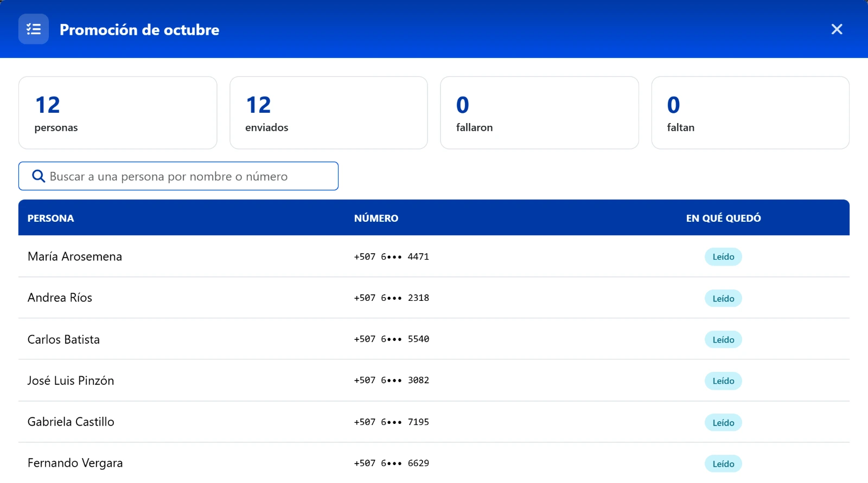Click Leído badge for Andrea Ríos

(x=723, y=299)
